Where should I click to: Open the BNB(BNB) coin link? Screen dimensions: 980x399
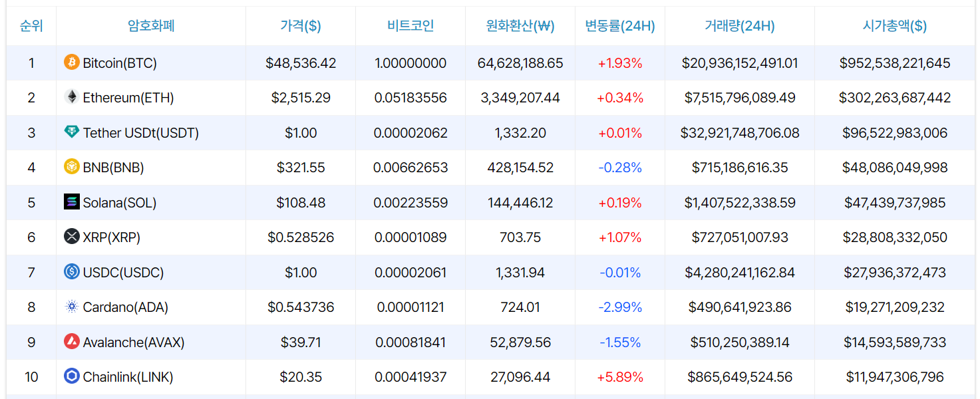click(114, 168)
